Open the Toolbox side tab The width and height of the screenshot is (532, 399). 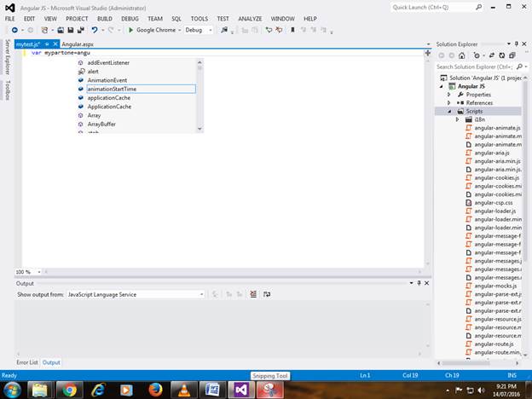[x=8, y=90]
